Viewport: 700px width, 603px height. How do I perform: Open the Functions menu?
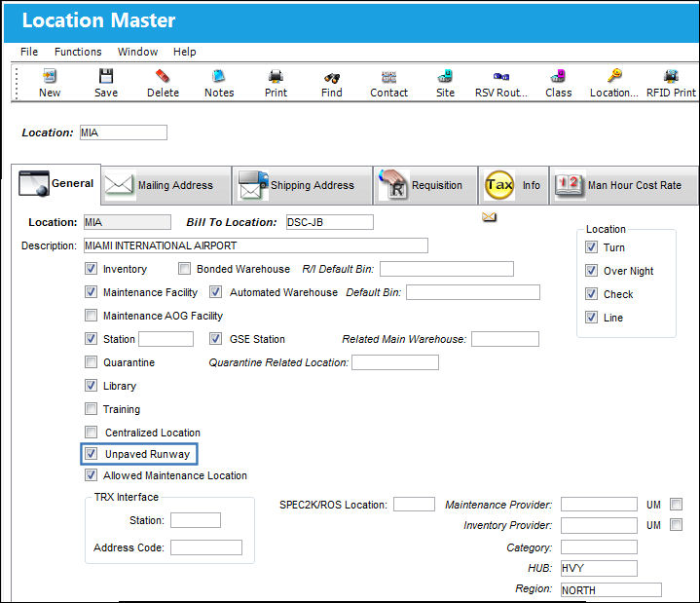click(x=78, y=52)
